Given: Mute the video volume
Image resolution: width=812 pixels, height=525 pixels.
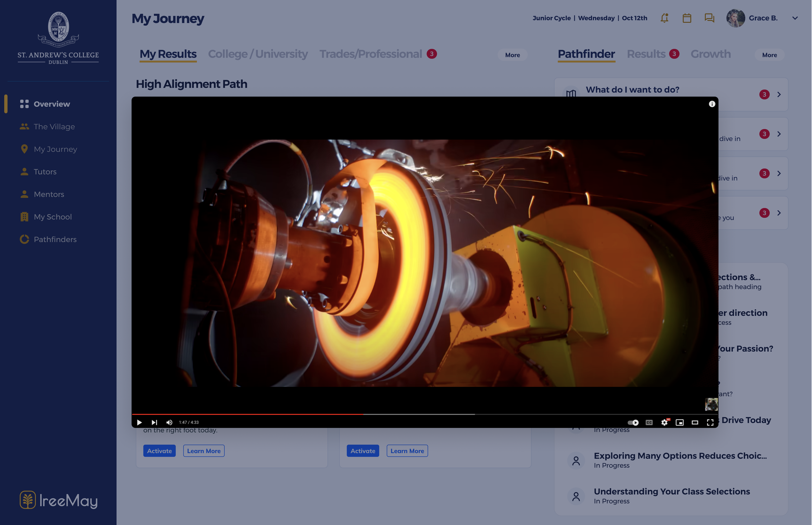Looking at the screenshot, I should [x=169, y=422].
